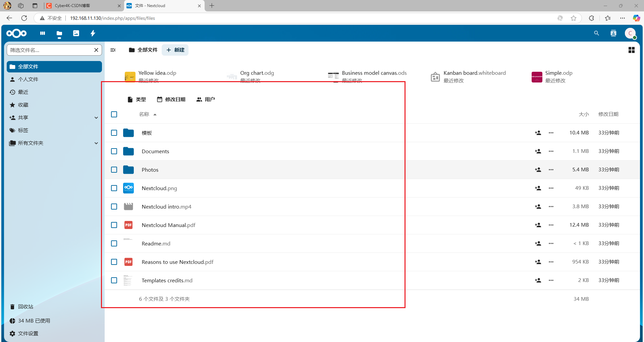Screen dimensions: 644x342
Task: Open actions for Reasons to use Nextcloud.pdf
Action: click(x=551, y=262)
